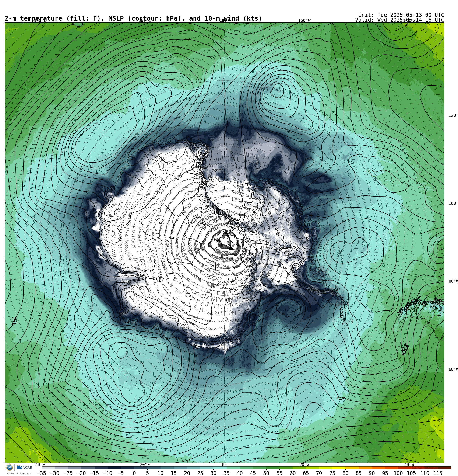Click the 100° longitude label on right edge
The height and width of the screenshot is (476, 458).
coord(453,204)
